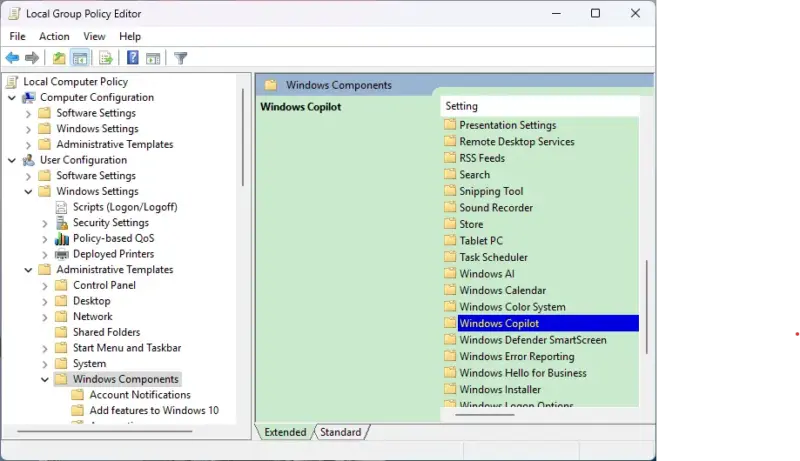800x461 pixels.
Task: Click Local Computer Policy root icon
Action: click(12, 82)
